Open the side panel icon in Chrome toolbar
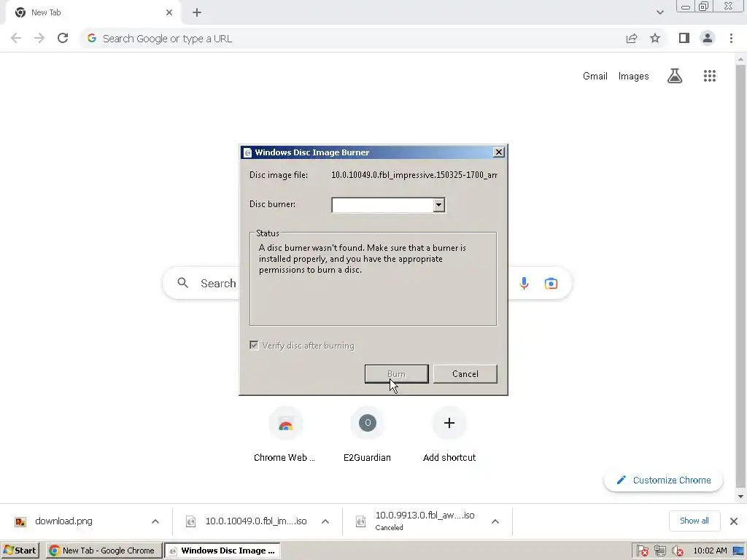Viewport: 747px width, 560px height. pos(684,38)
